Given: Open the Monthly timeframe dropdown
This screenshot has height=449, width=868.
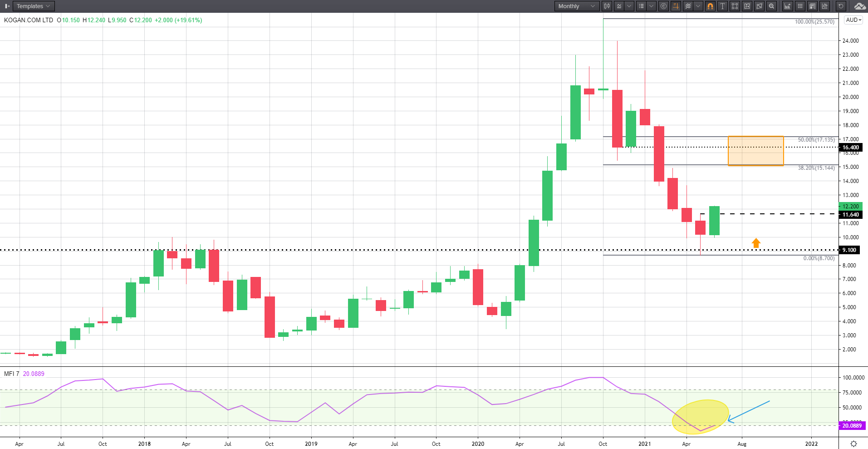Looking at the screenshot, I should pos(576,6).
